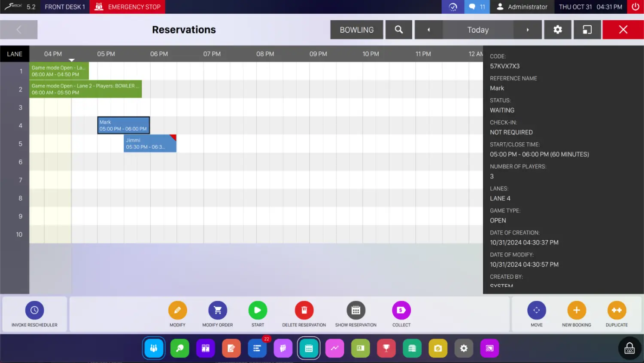Image resolution: width=644 pixels, height=363 pixels.
Task: Click the Today date button
Action: click(x=478, y=30)
